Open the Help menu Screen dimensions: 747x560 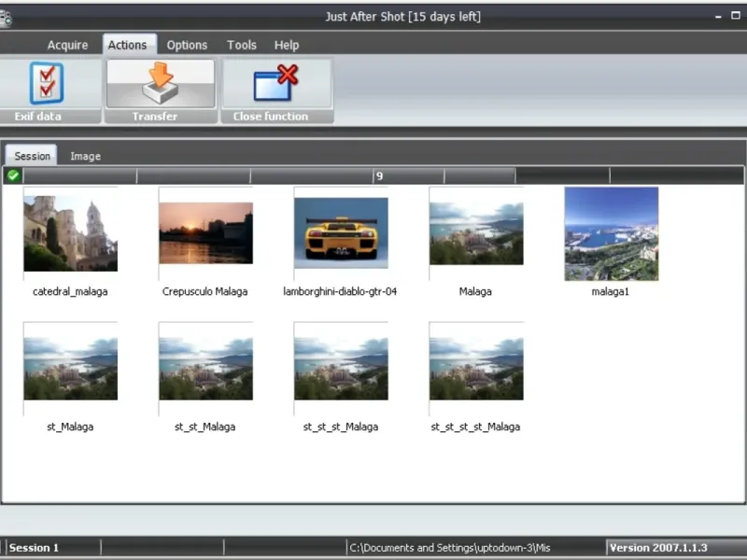[287, 45]
